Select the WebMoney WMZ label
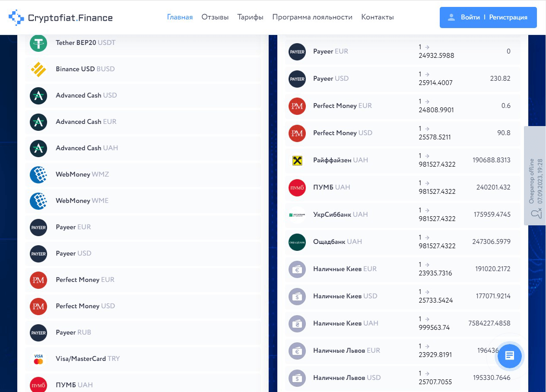Image resolution: width=546 pixels, height=392 pixels. tap(83, 174)
